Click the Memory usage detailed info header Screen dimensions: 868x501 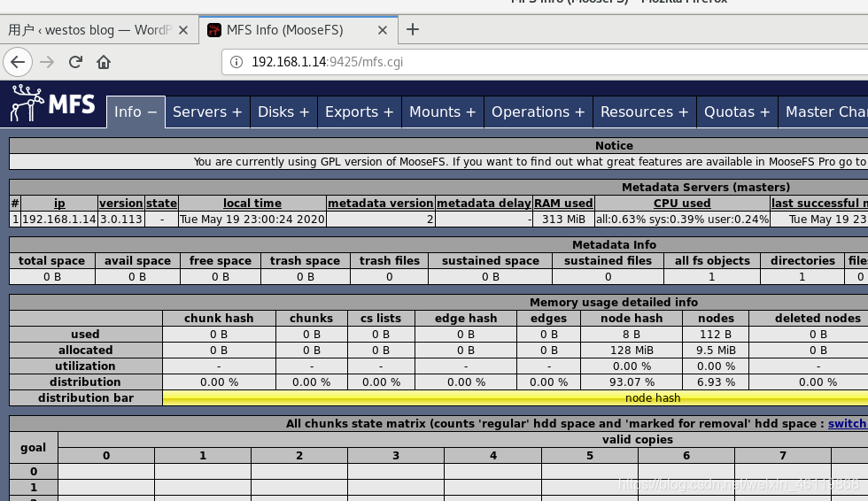613,303
